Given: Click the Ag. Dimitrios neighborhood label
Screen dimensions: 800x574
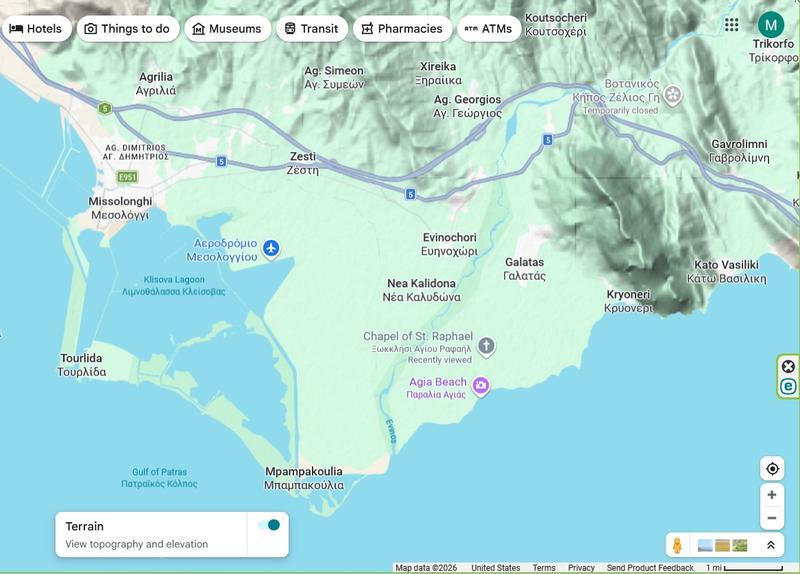Looking at the screenshot, I should 135,152.
